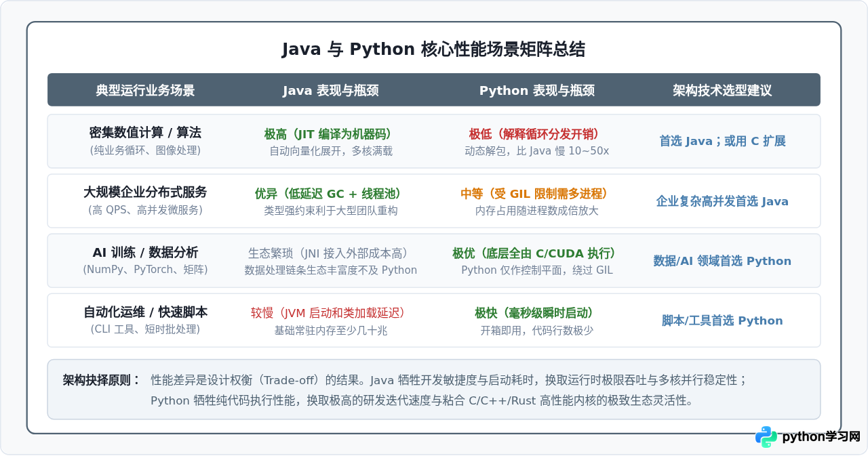Click "Python 仅作控制平面，绕过 GIL" text
This screenshot has height=456, width=868.
click(x=537, y=270)
